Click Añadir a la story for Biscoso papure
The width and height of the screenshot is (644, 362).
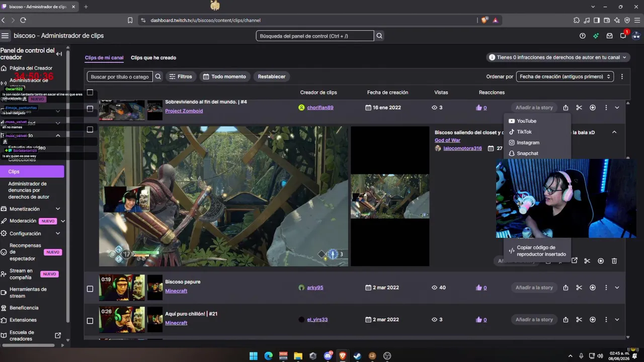coord(534,288)
